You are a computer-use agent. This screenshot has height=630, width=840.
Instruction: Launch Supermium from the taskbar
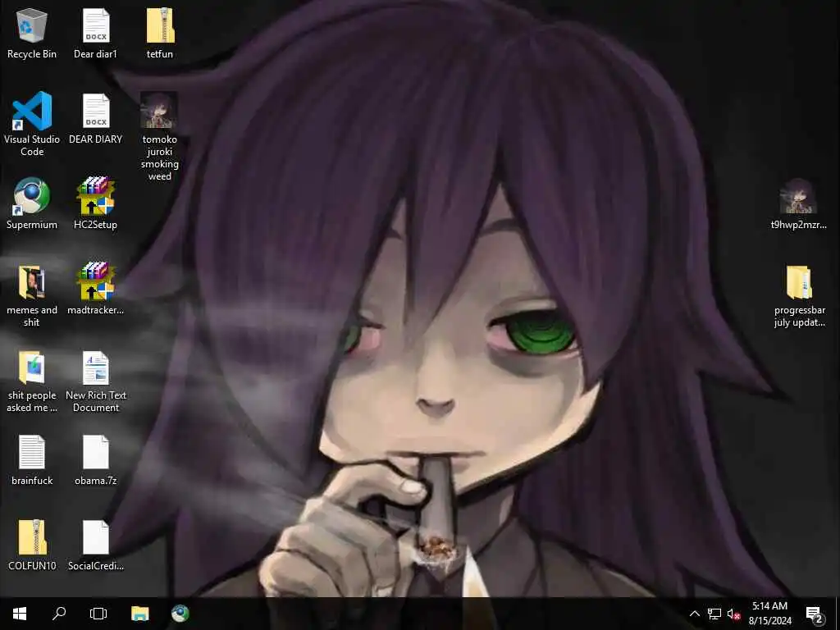pos(180,614)
